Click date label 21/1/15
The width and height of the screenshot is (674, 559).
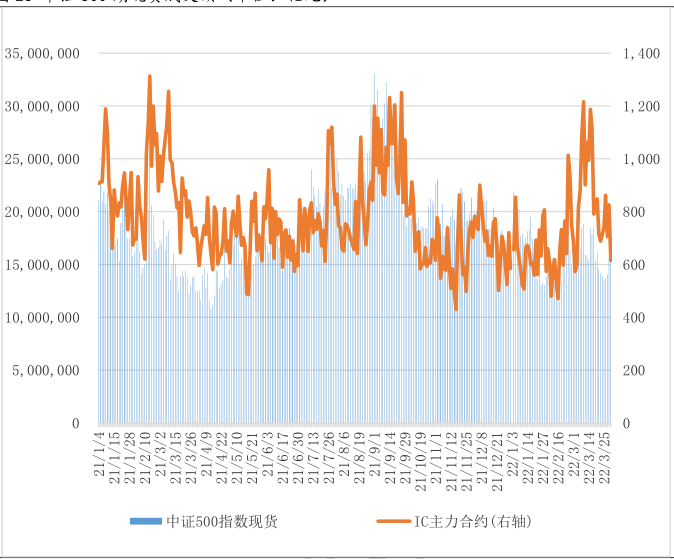coord(115,458)
